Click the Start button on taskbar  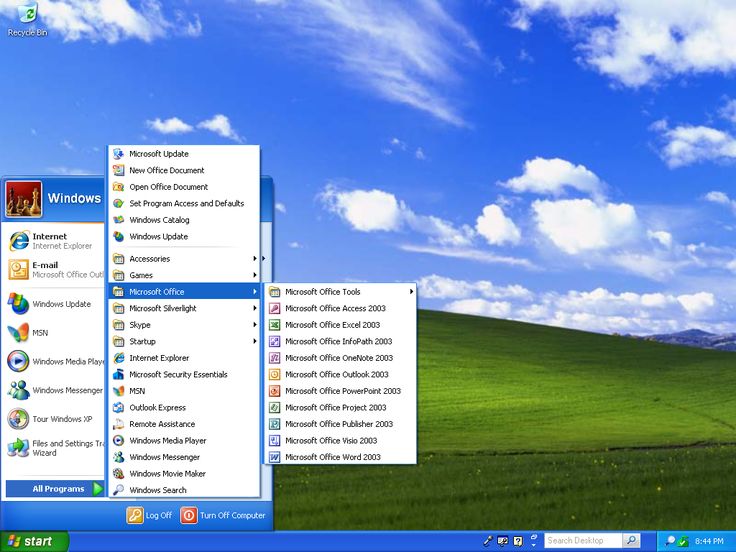34,541
